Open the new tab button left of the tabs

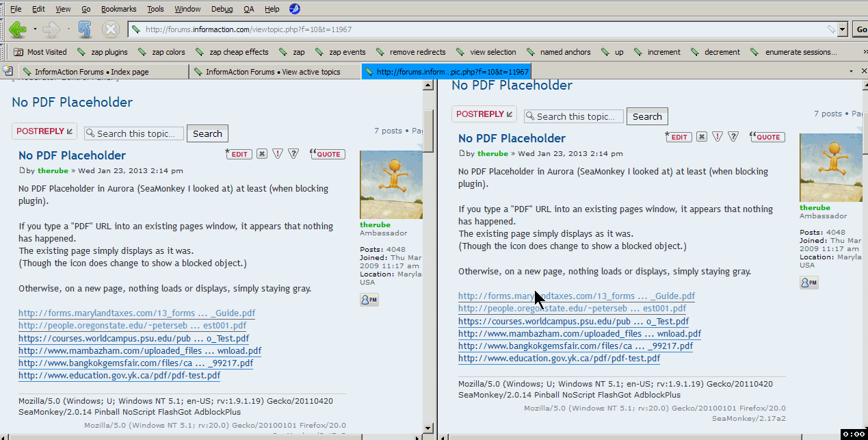(x=8, y=70)
